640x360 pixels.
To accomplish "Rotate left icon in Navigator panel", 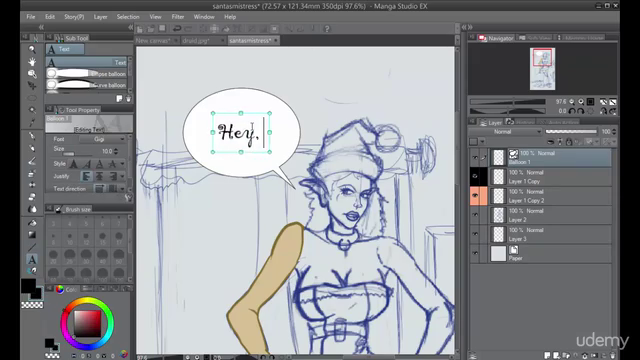I will pos(572,111).
